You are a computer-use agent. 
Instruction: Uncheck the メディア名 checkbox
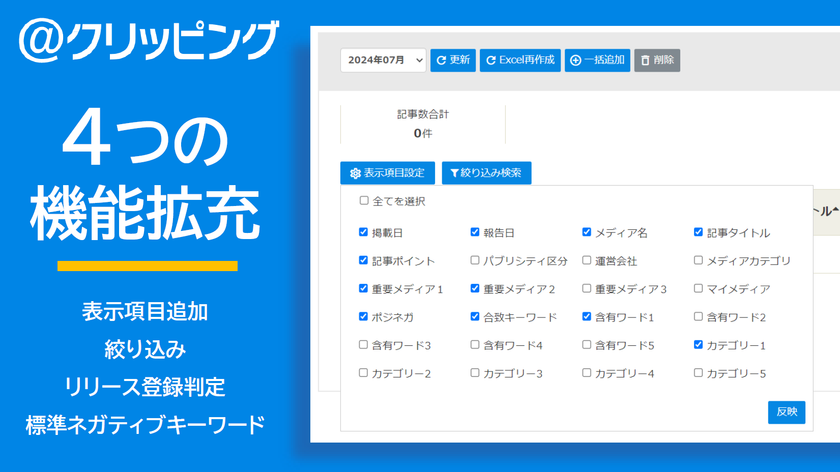coord(587,232)
